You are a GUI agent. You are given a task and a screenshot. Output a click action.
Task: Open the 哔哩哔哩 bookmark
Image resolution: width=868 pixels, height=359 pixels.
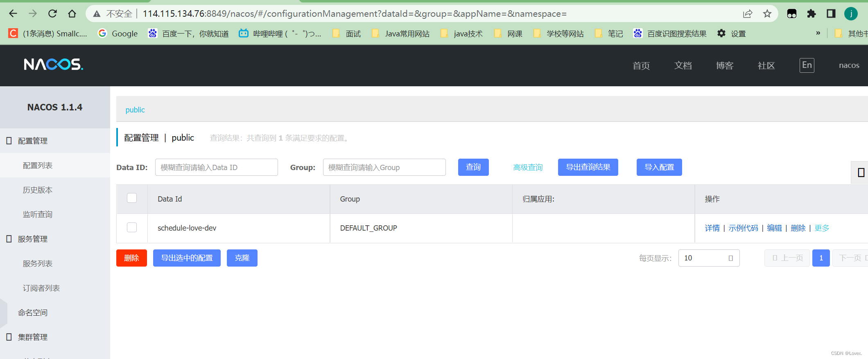pyautogui.click(x=280, y=34)
